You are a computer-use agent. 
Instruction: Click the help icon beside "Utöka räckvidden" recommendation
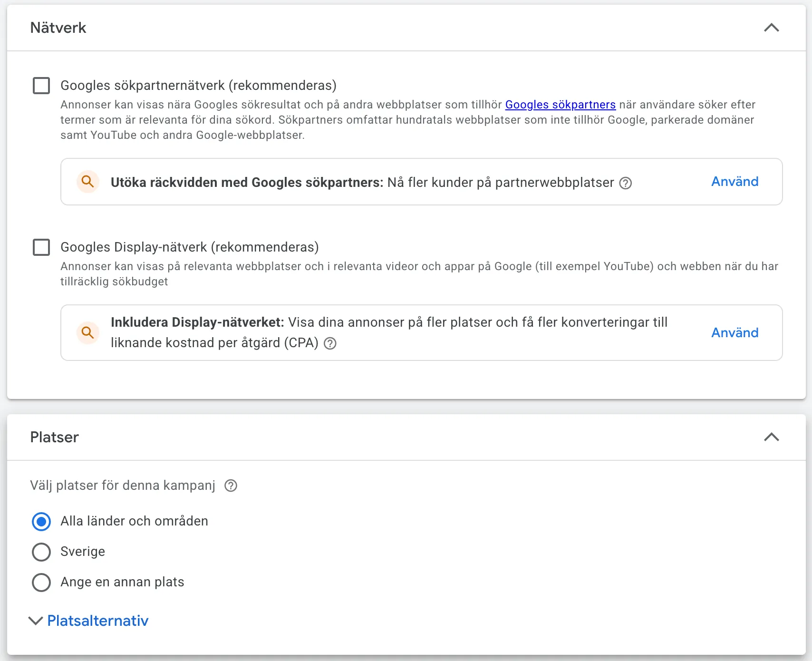(x=626, y=183)
